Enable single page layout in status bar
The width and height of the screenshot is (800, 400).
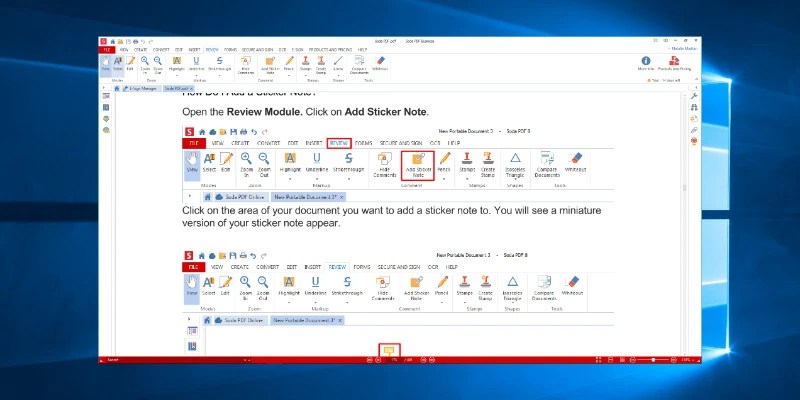(x=610, y=360)
